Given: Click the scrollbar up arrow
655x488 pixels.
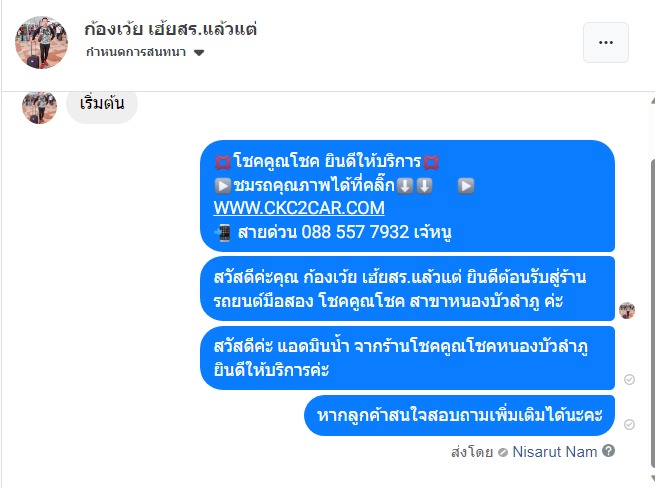Looking at the screenshot, I should click(x=652, y=101).
